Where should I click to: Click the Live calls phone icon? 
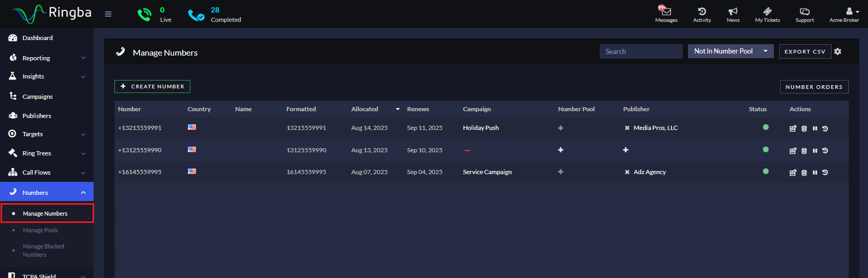point(144,15)
